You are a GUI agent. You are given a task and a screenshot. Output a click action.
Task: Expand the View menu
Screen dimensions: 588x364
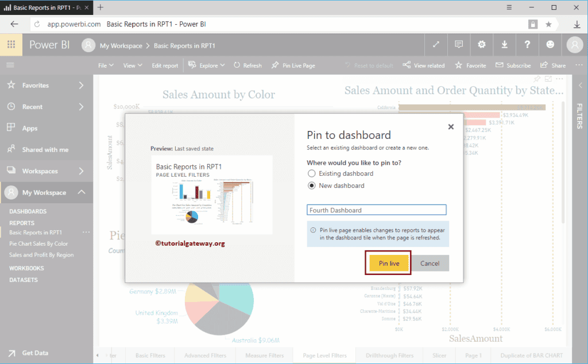point(133,65)
